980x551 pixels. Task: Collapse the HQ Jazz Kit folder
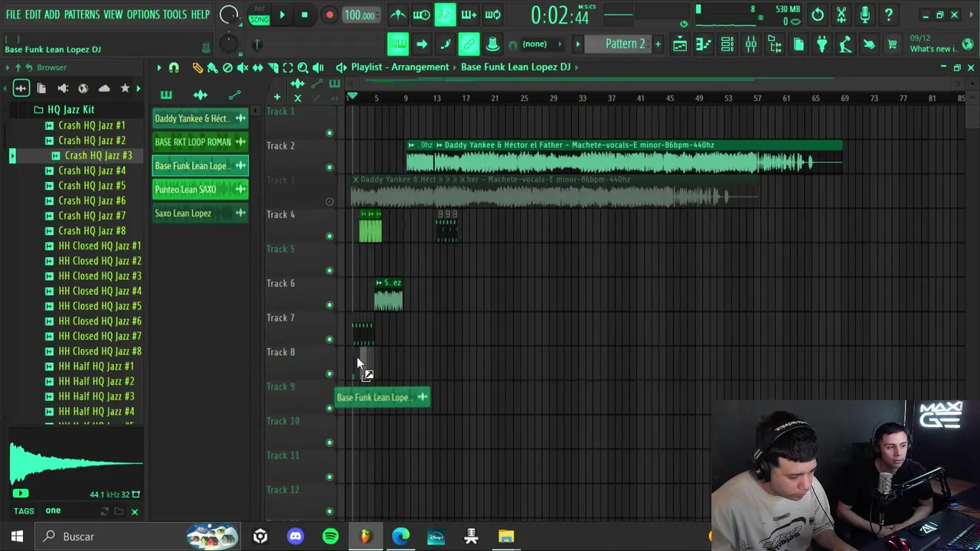tap(70, 110)
